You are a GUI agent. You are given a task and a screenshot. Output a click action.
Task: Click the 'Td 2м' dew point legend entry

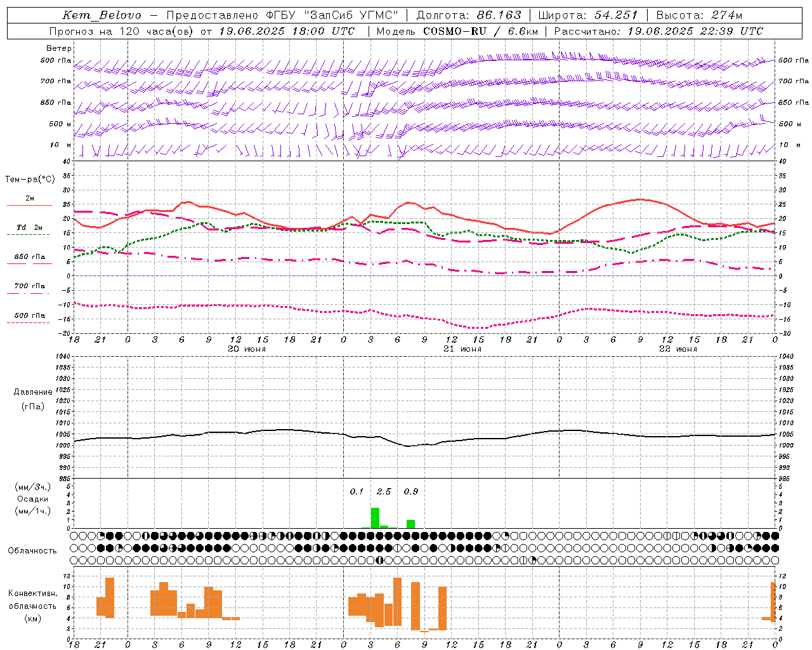tap(30, 227)
